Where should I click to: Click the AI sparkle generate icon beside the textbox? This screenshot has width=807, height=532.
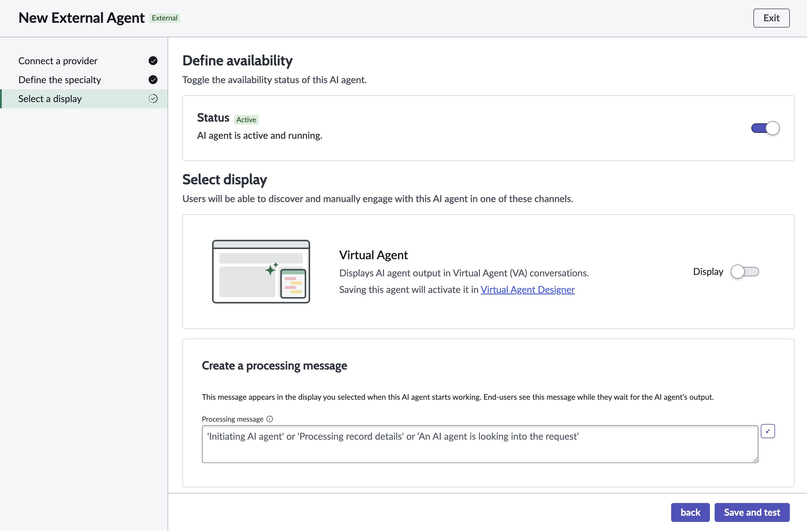tap(768, 431)
